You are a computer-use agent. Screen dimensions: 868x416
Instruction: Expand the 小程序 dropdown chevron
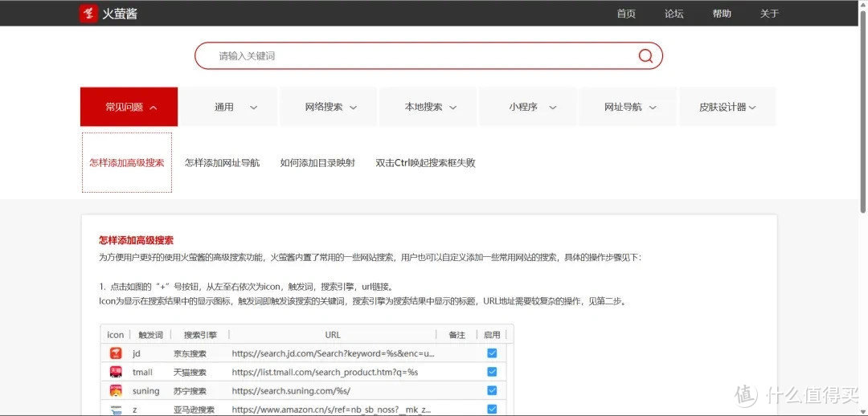(x=552, y=108)
